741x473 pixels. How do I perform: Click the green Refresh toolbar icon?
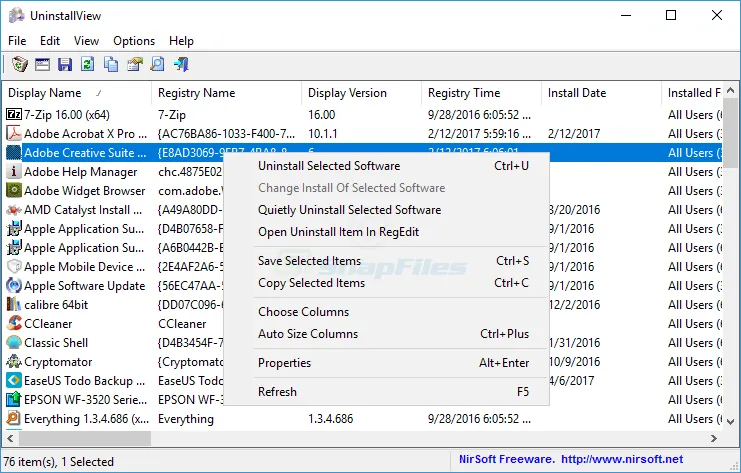click(x=87, y=64)
